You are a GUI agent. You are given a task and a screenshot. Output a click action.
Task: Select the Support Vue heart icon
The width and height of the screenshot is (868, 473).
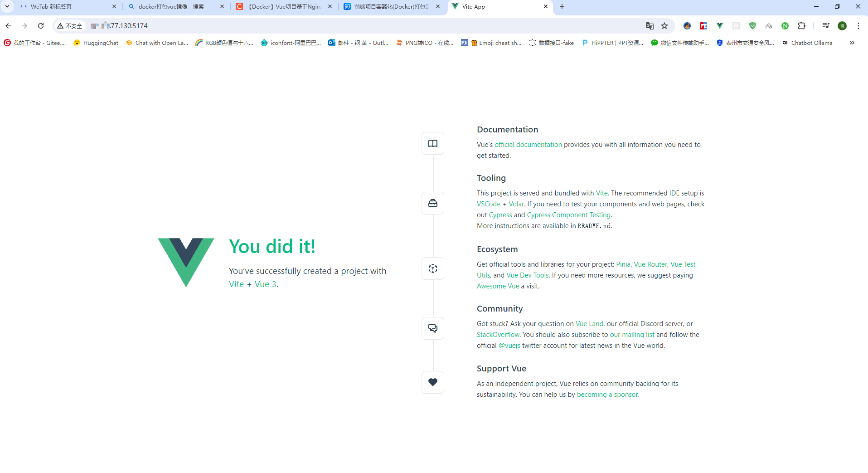433,382
